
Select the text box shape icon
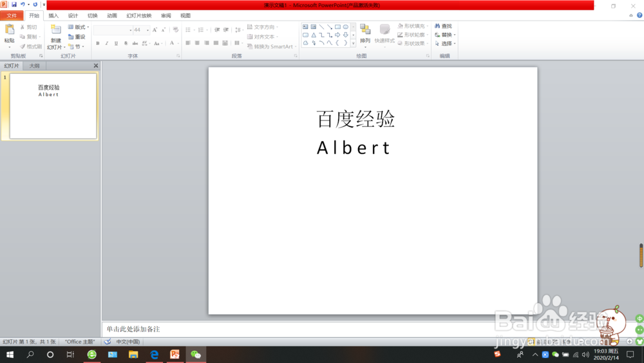point(305,26)
